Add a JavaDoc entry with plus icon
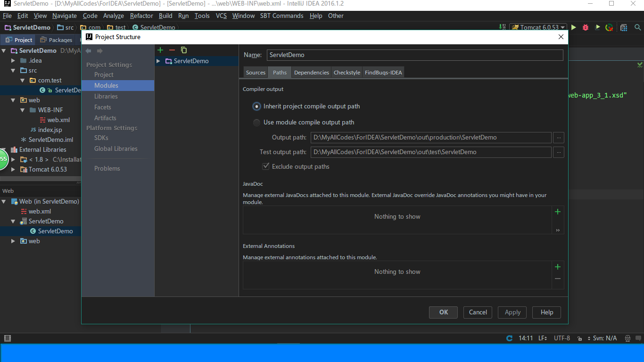Viewport: 644px width, 362px height. click(558, 212)
